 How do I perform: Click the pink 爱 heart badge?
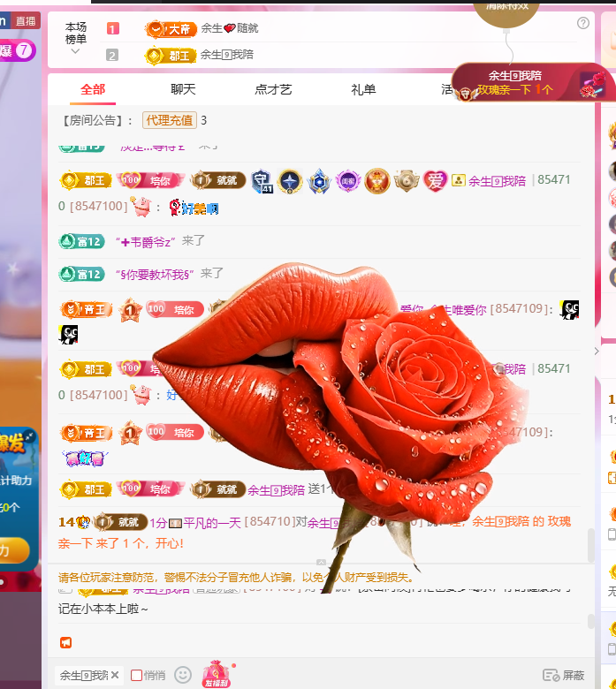pos(435,180)
